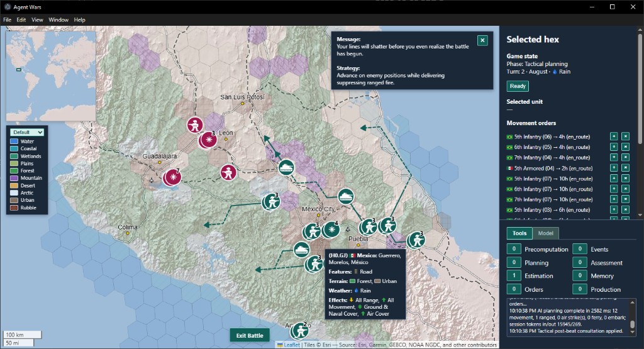Click the Selected hex panel scrollbar thumb
Screen dimensions: 644x349
(640, 88)
